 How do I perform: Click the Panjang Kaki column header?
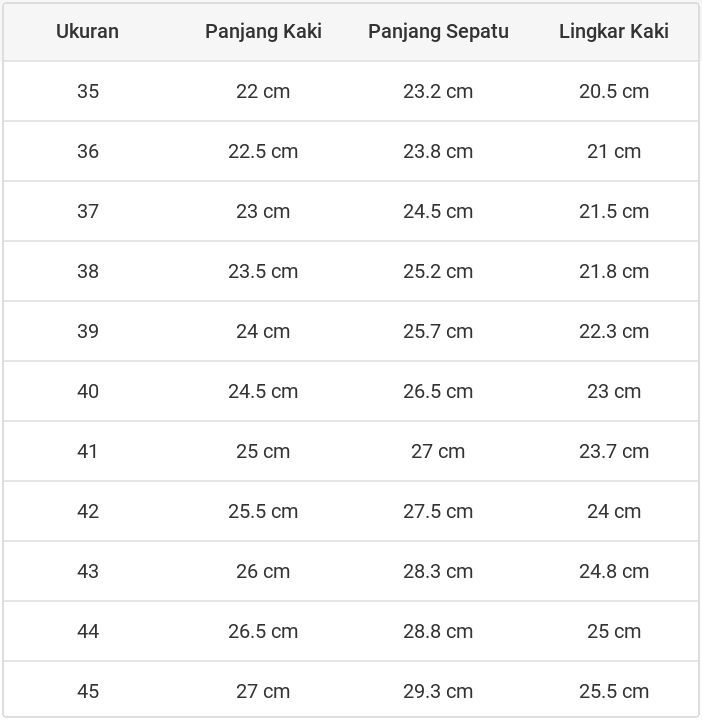click(x=263, y=31)
